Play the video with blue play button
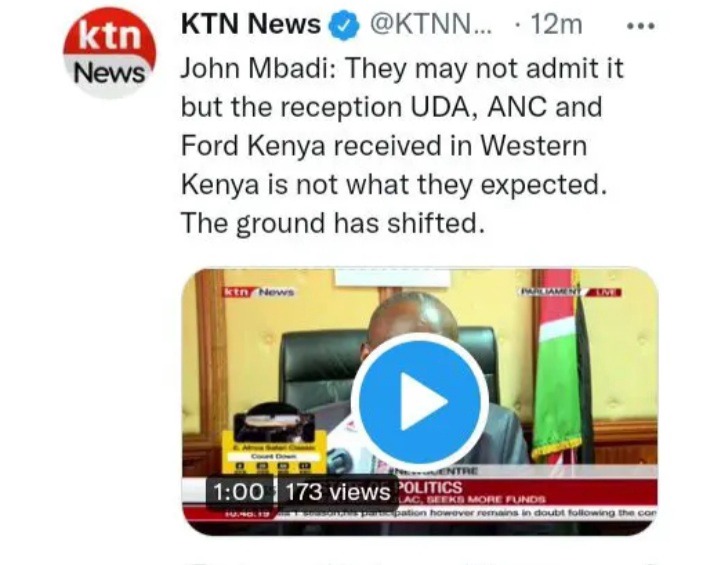 420,400
